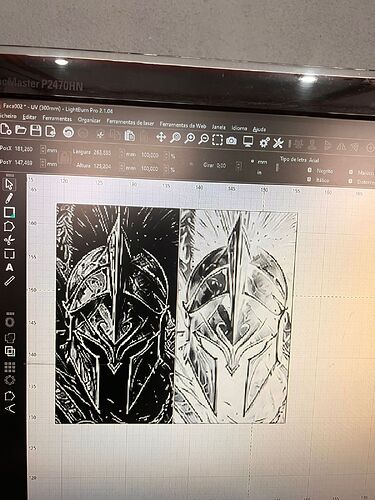Click the Zoom Out magnifier
The image size is (375, 500).
pyautogui.click(x=203, y=139)
